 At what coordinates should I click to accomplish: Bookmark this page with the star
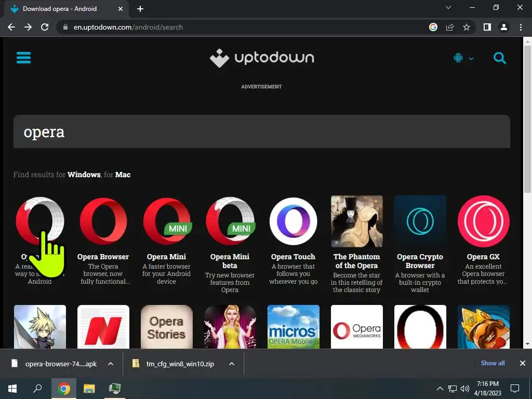[x=467, y=27]
